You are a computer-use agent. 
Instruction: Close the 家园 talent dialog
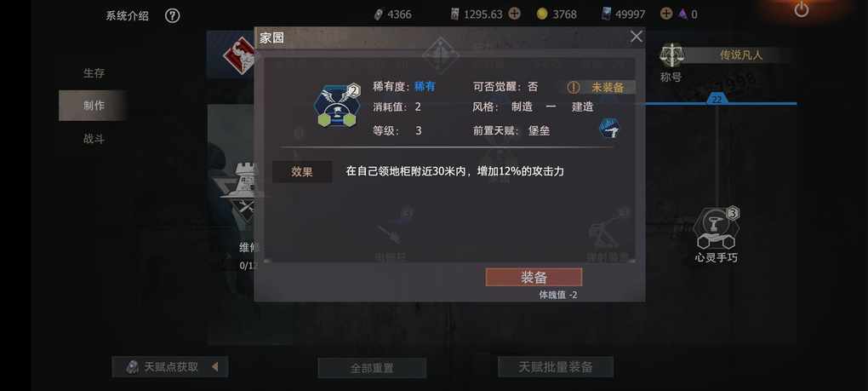point(637,37)
